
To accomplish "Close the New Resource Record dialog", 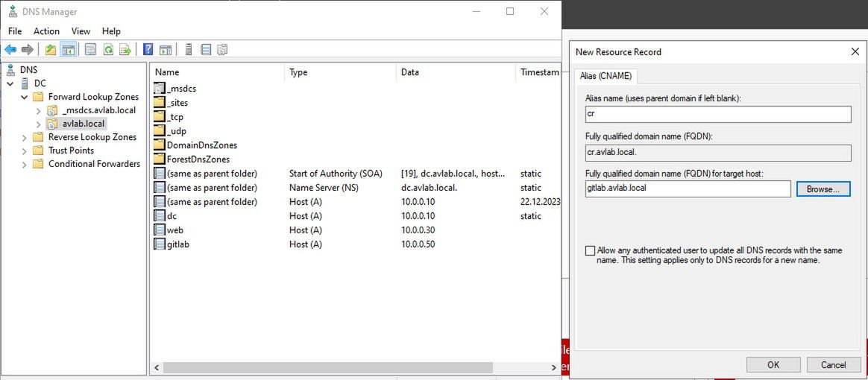I will point(855,51).
